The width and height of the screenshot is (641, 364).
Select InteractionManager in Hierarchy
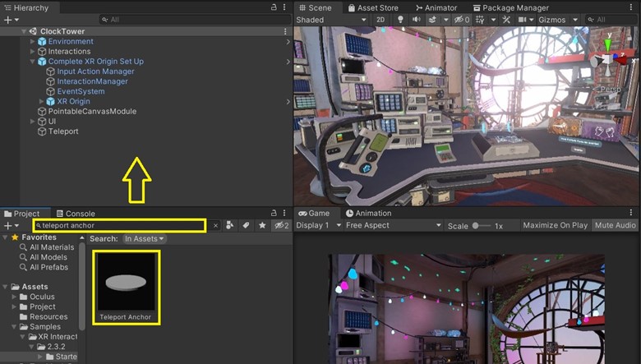click(x=92, y=81)
